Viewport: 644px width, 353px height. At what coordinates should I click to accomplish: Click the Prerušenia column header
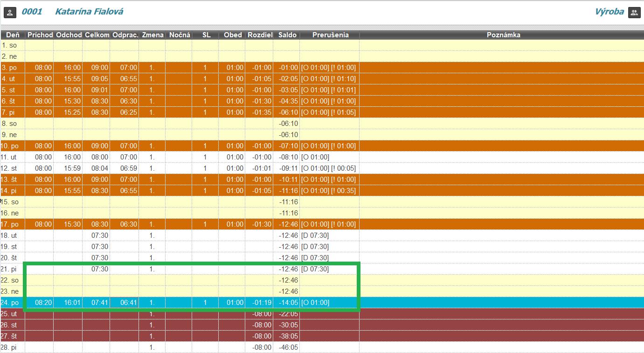pos(330,35)
